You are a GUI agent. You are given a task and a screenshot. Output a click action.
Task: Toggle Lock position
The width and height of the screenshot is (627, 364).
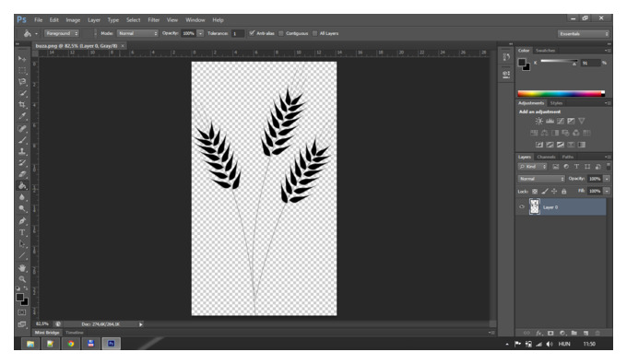(554, 192)
